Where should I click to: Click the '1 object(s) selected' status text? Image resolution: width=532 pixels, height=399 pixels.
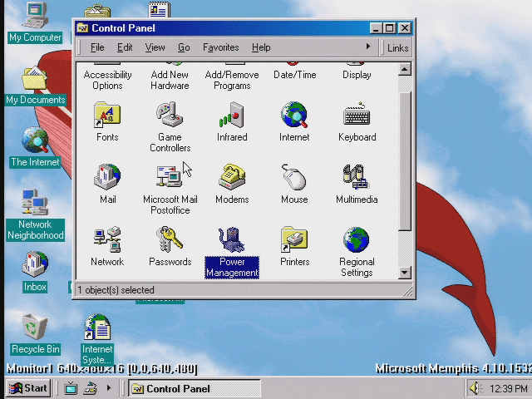pyautogui.click(x=116, y=290)
